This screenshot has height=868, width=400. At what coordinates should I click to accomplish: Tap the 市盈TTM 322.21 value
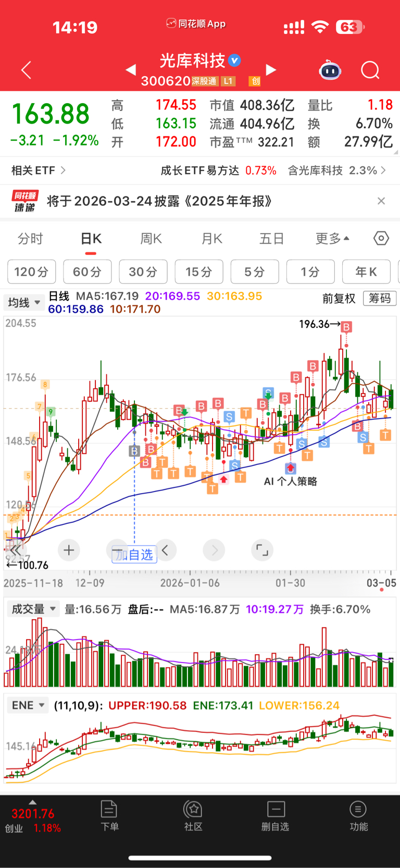pyautogui.click(x=252, y=142)
